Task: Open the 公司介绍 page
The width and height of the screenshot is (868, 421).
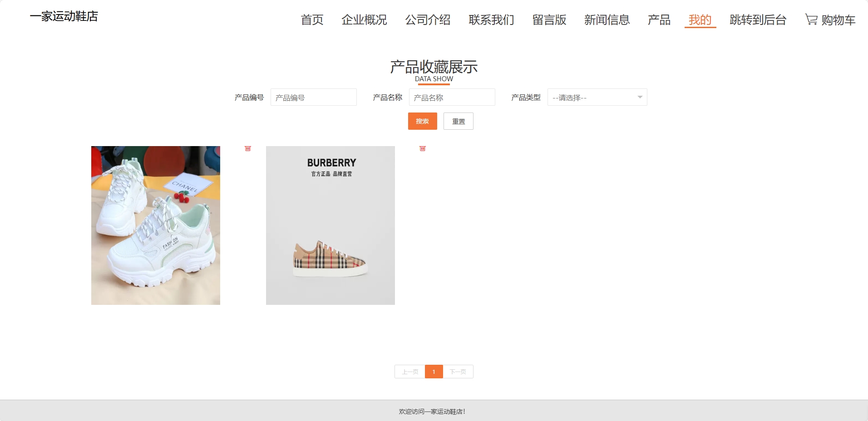Action: 428,20
